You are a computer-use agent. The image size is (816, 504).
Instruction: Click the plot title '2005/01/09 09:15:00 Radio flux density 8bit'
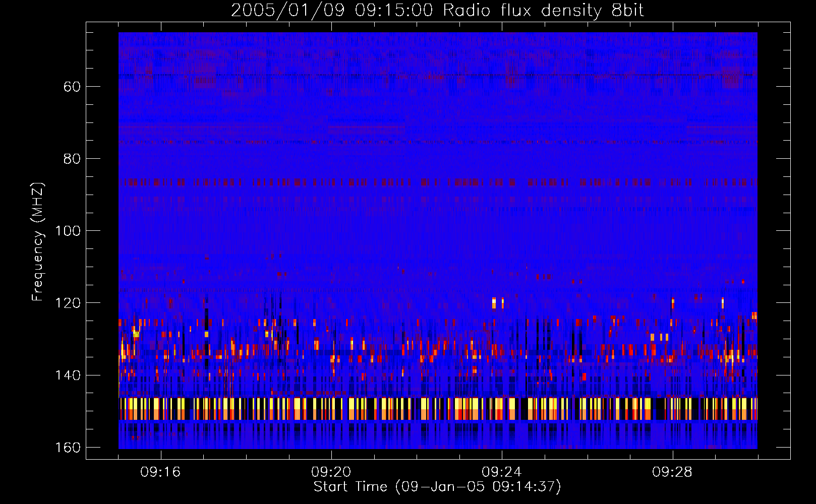[x=437, y=11]
